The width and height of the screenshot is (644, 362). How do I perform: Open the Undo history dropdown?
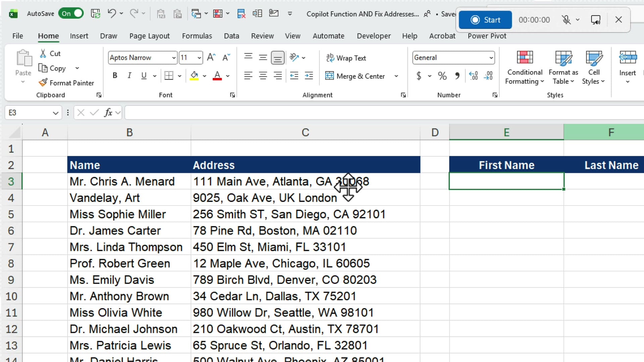tap(121, 13)
